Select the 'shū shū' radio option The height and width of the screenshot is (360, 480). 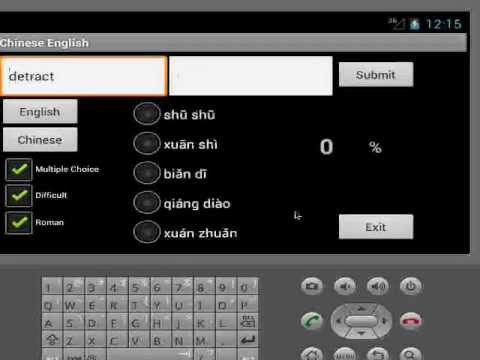pyautogui.click(x=147, y=114)
